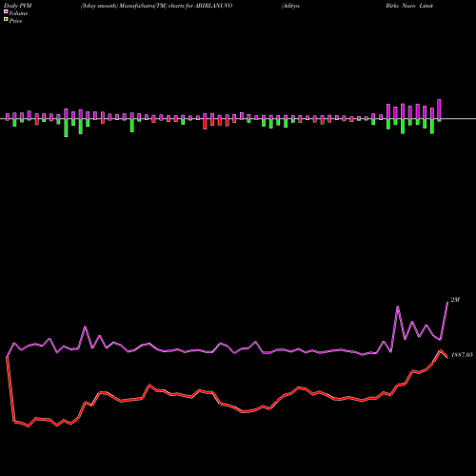Click the tallest magenta bar at far right
The height and width of the screenshot is (476, 476).
(439, 109)
